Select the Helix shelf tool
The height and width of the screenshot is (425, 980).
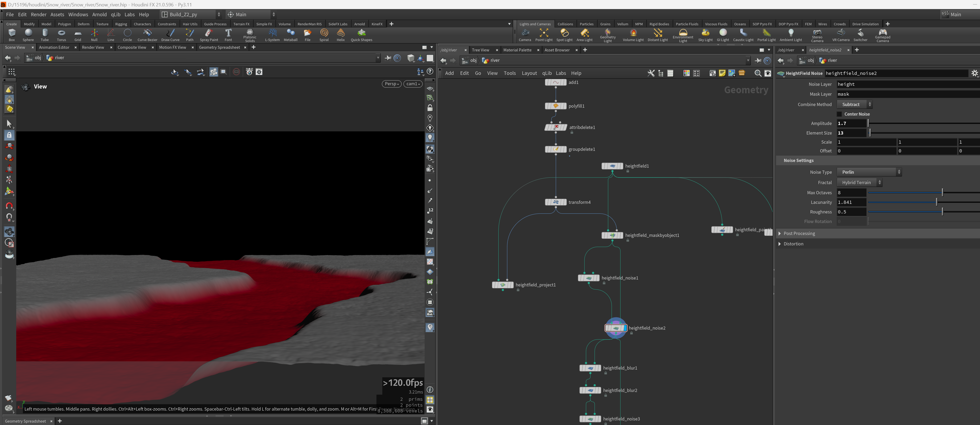(x=341, y=35)
